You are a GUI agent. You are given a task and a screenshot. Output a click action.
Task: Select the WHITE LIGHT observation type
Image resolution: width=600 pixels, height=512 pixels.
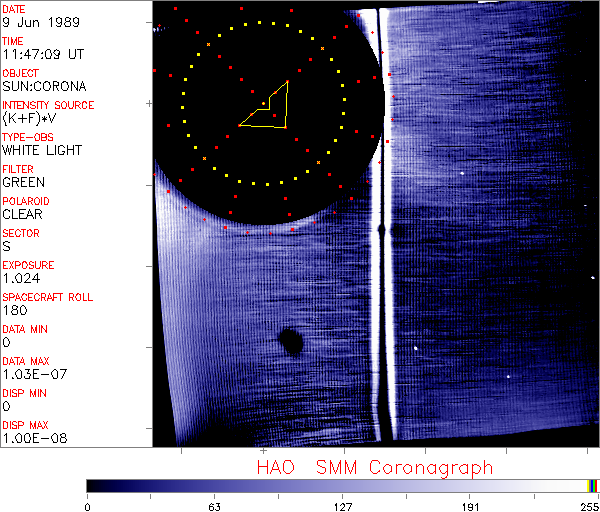[x=41, y=150]
